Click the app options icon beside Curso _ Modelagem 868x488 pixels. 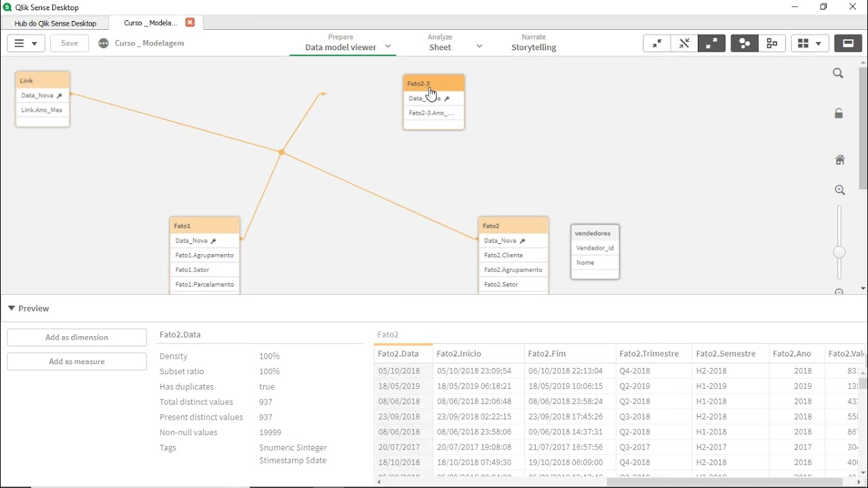coord(103,43)
